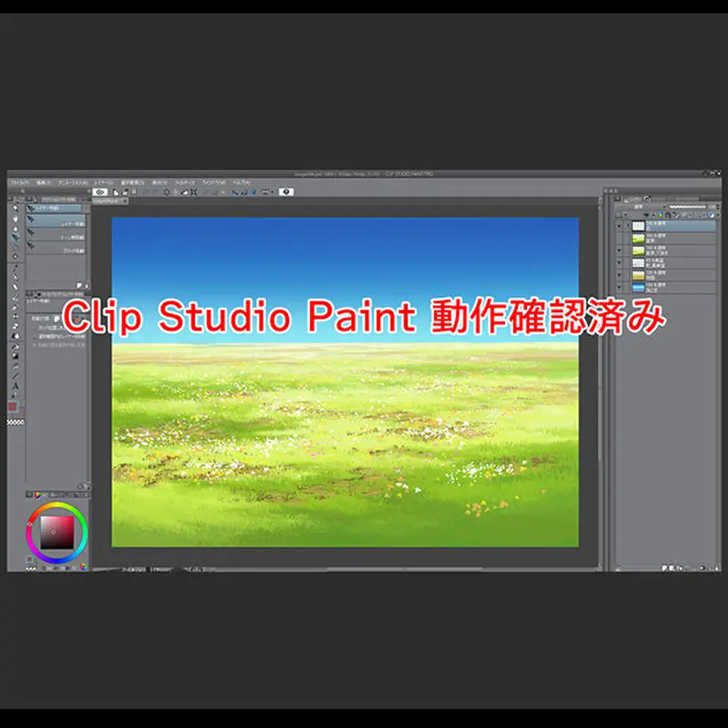Select the yellow gradient layer thumbnail
Image resolution: width=728 pixels, height=728 pixels.
639,275
